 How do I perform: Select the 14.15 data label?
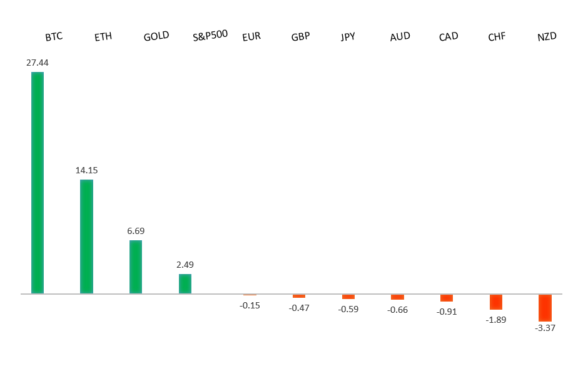(87, 170)
